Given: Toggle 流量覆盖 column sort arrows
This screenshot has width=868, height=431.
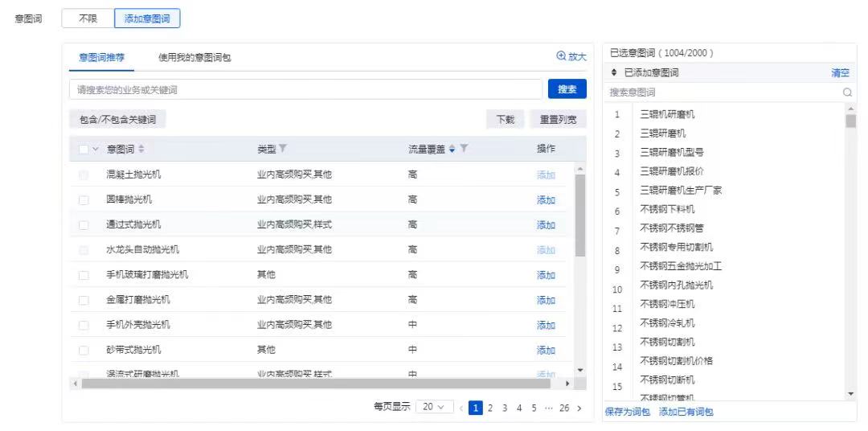Looking at the screenshot, I should 452,149.
